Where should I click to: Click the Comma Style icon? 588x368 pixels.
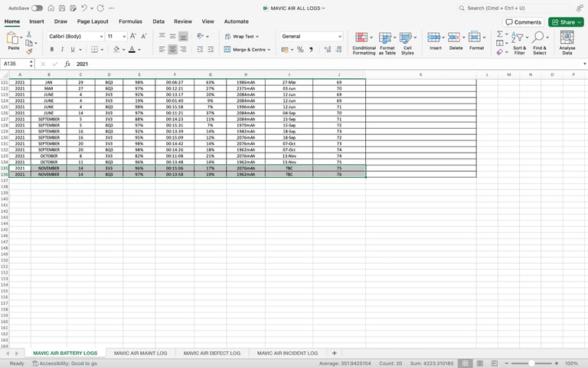(311, 50)
